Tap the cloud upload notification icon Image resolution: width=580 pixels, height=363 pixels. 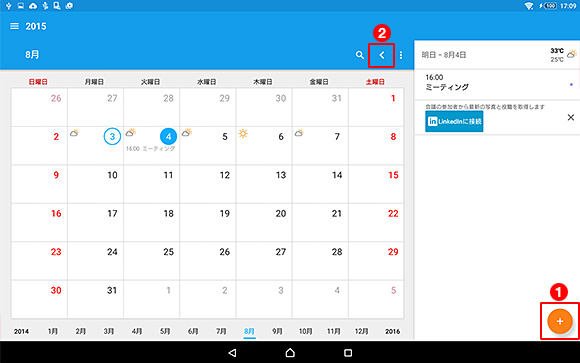pyautogui.click(x=33, y=6)
